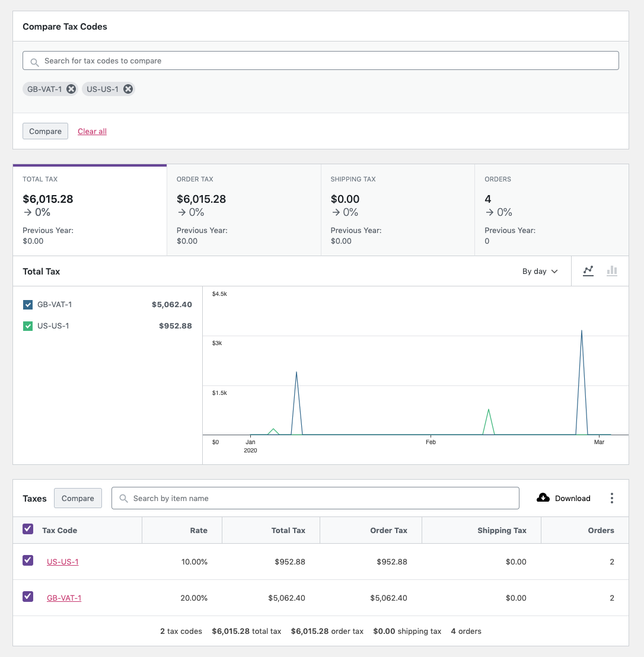This screenshot has height=657, width=644.
Task: Click Compare button under tax code tags
Action: [45, 131]
